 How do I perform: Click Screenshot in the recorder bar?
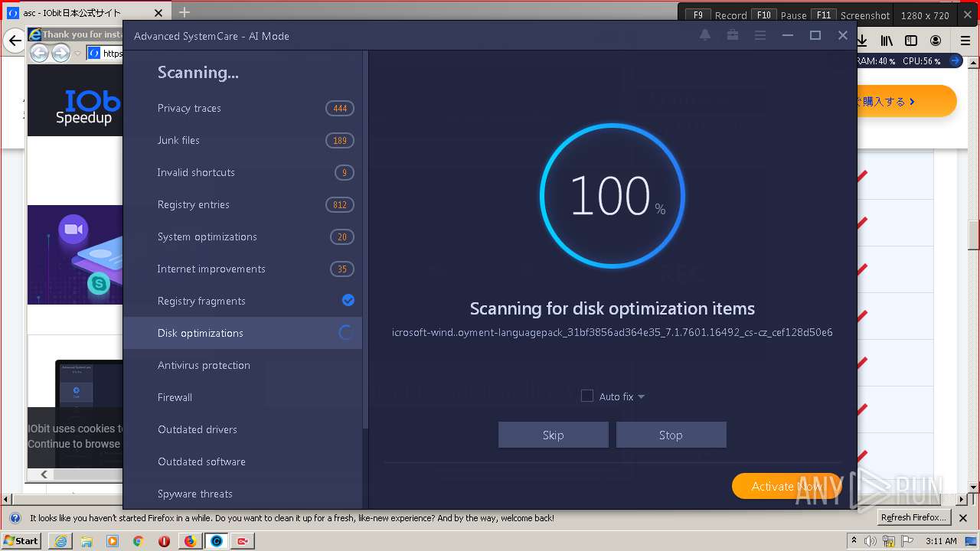click(x=865, y=15)
